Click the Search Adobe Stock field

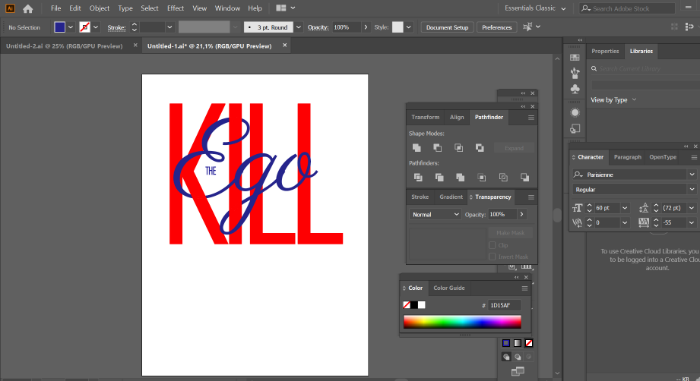pos(628,8)
